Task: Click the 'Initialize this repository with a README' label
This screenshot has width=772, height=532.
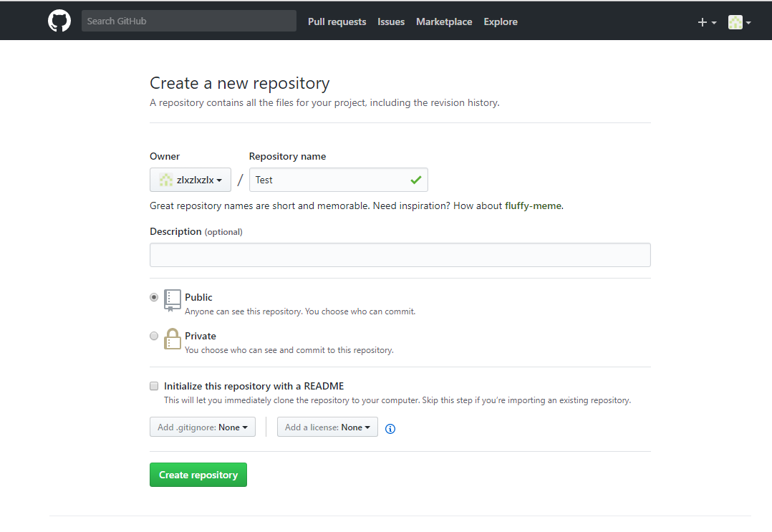Action: click(254, 387)
